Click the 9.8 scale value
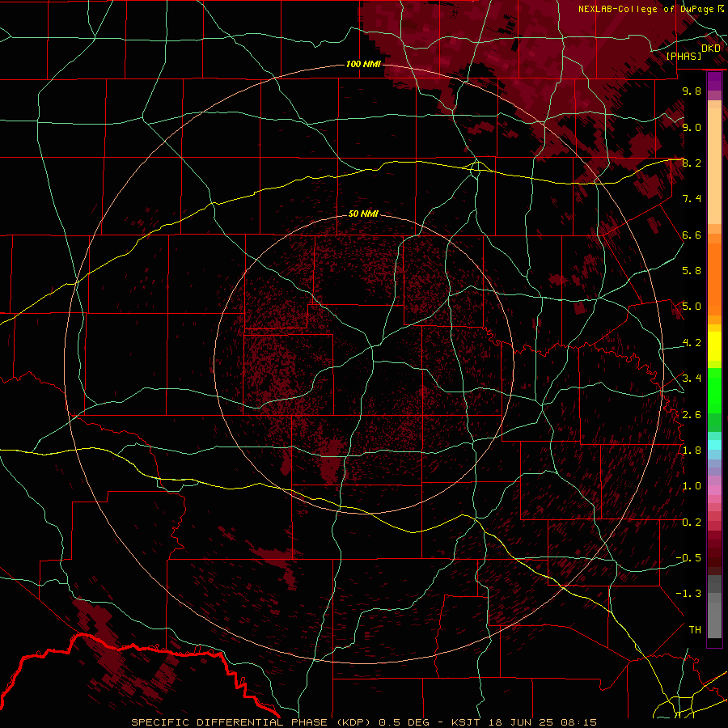 point(692,91)
